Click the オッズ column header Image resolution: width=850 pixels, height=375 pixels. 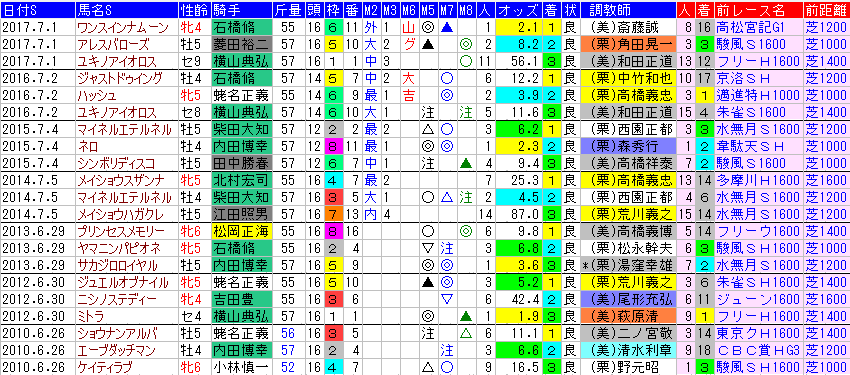[518, 9]
